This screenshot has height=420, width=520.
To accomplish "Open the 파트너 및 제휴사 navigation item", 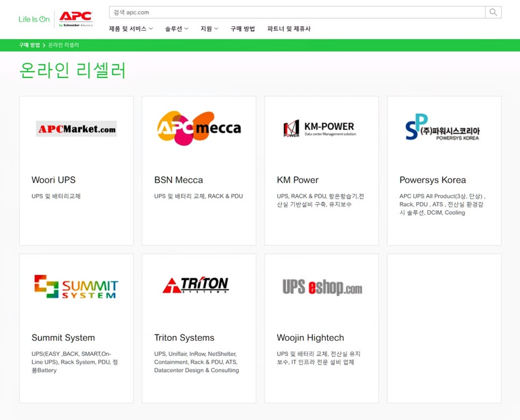I will pos(289,29).
